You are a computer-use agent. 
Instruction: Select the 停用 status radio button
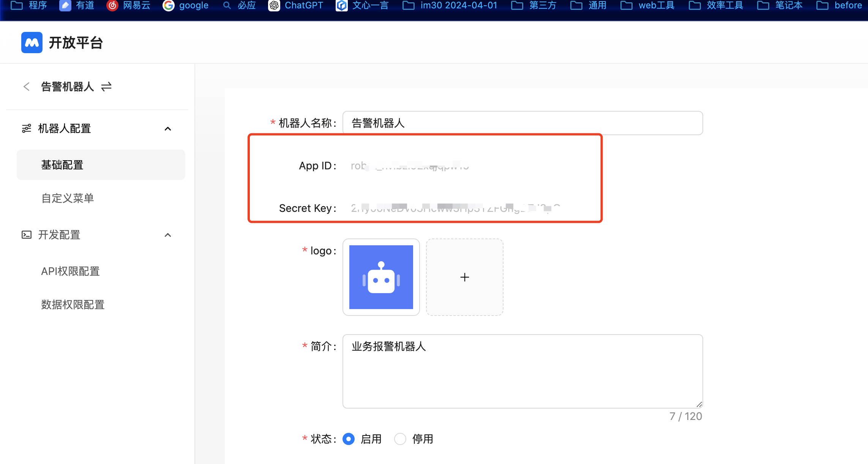[400, 439]
